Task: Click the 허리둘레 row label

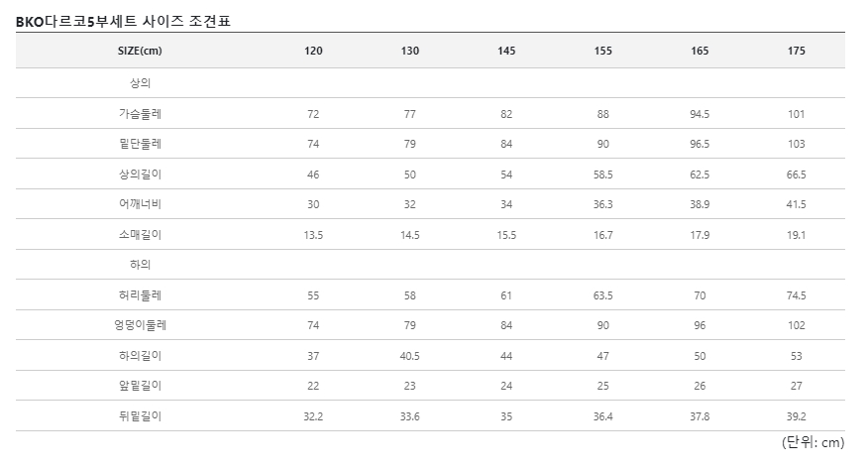Action: [140, 294]
